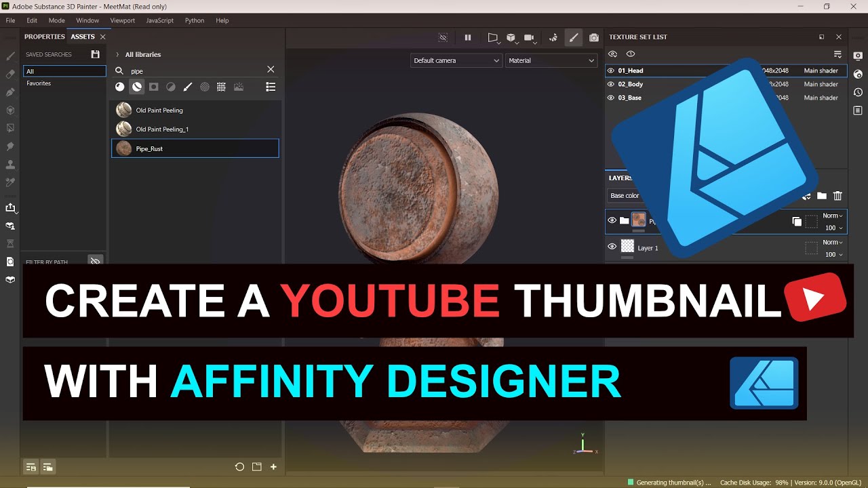Save current search with the disk icon
Image resolution: width=868 pixels, height=488 pixels.
click(95, 54)
